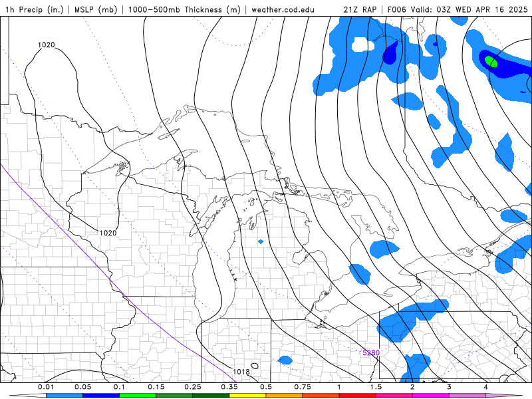Click the bright green 0.1–0.15 colorbar segment

point(138,396)
